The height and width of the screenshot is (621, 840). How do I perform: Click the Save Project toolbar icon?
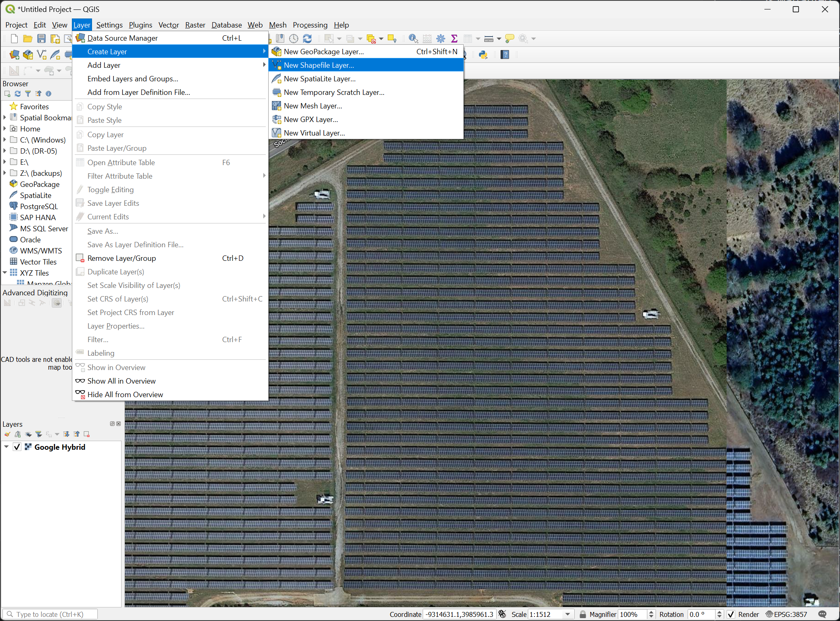pos(41,39)
